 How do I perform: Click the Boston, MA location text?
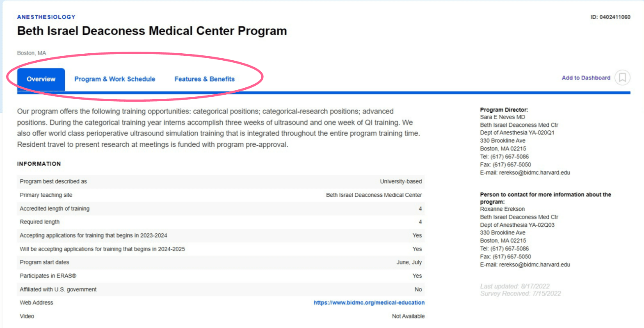click(x=32, y=53)
